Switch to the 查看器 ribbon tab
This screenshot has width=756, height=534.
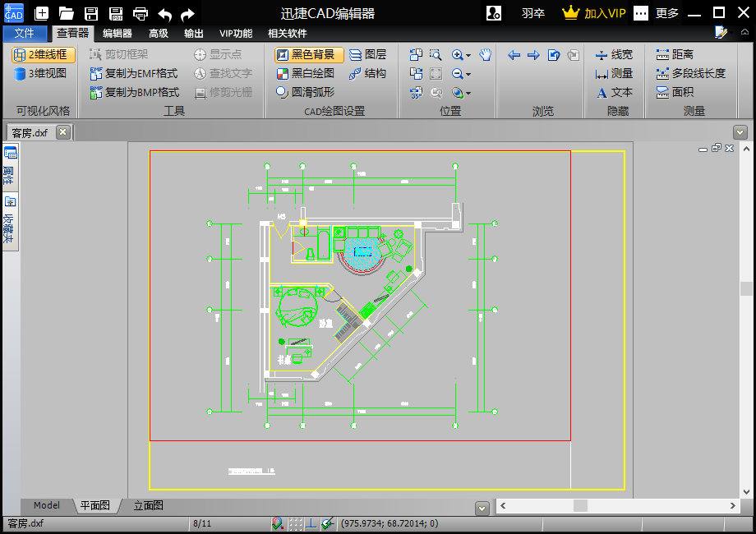point(73,33)
